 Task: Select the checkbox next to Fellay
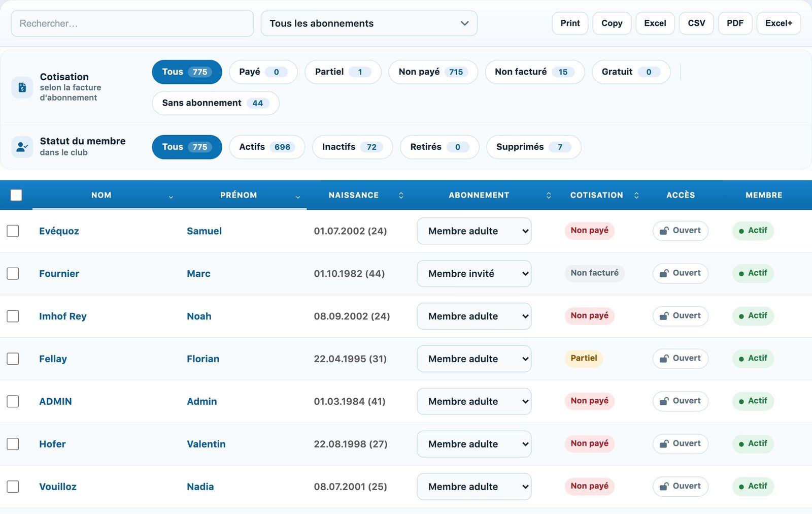pos(13,359)
